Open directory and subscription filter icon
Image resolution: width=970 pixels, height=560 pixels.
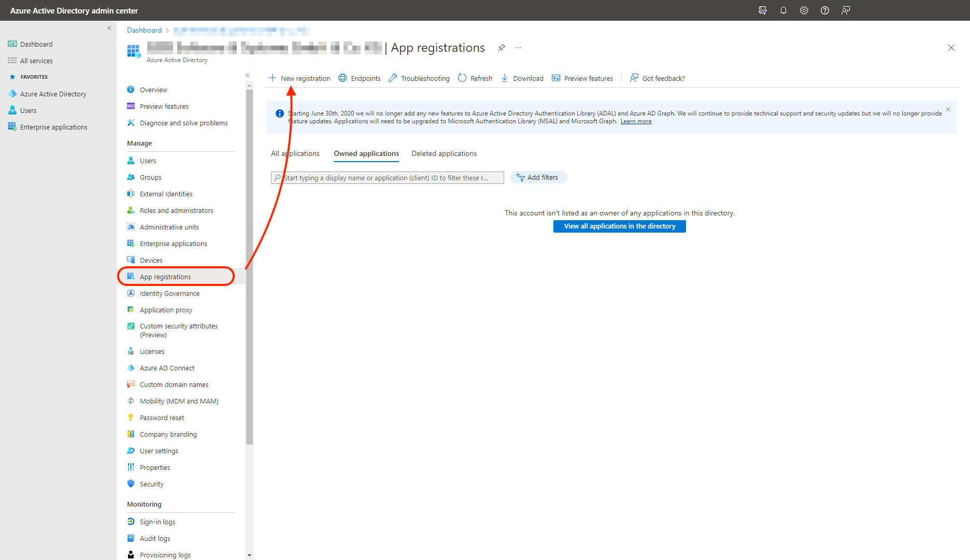pyautogui.click(x=762, y=10)
